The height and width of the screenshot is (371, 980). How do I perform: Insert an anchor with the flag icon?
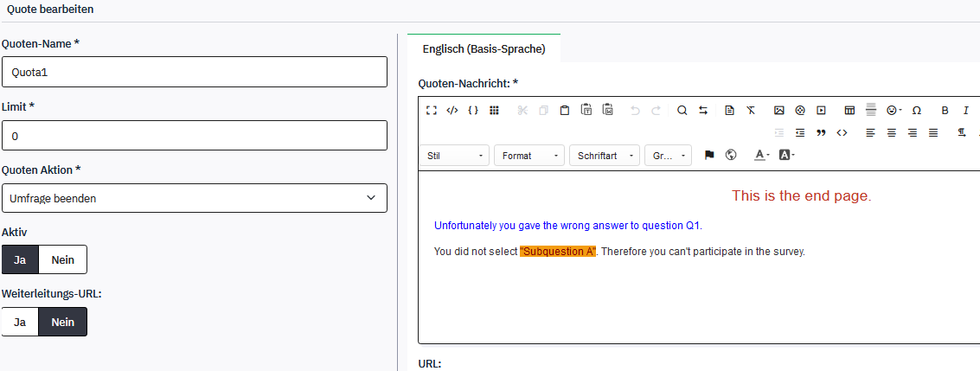(x=709, y=155)
